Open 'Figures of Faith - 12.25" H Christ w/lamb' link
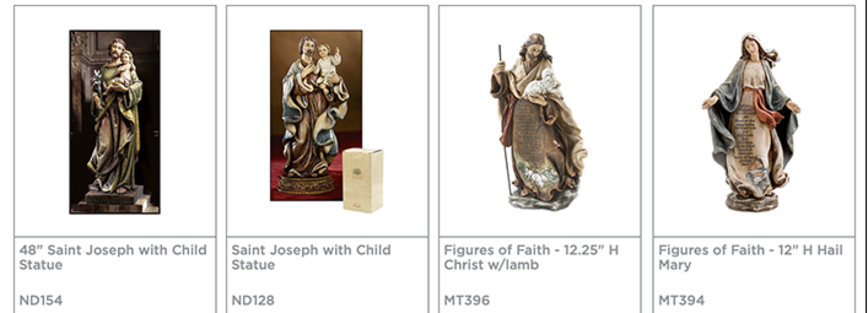 (x=532, y=257)
